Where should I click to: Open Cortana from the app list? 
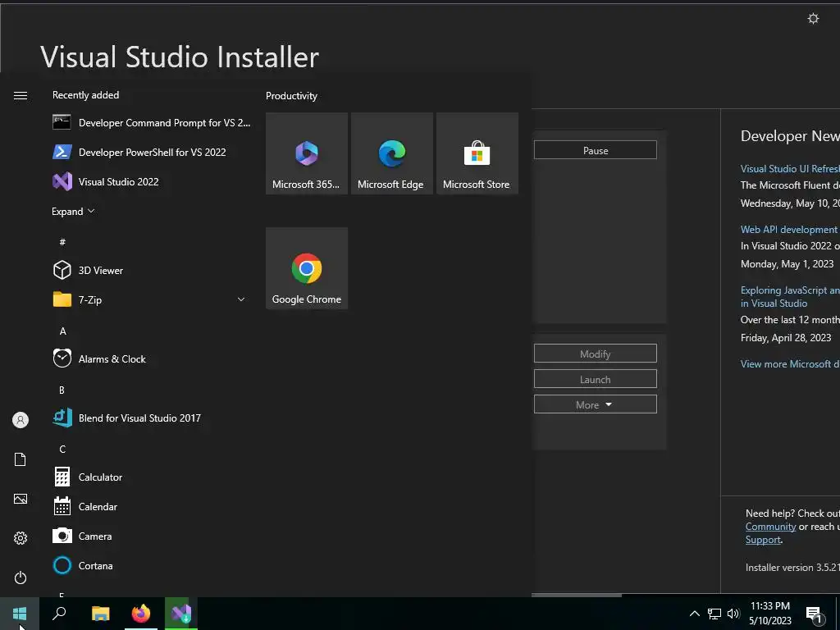(x=152, y=565)
